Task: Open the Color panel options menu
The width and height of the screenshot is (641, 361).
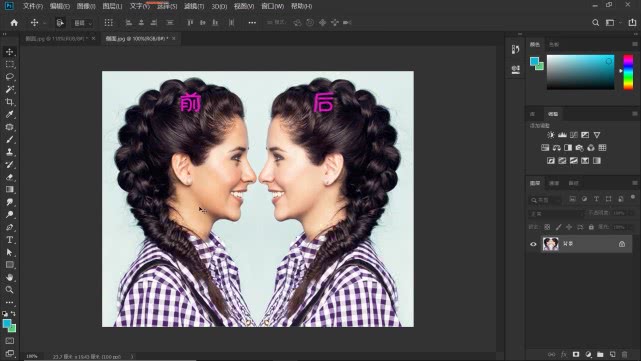Action: [634, 44]
